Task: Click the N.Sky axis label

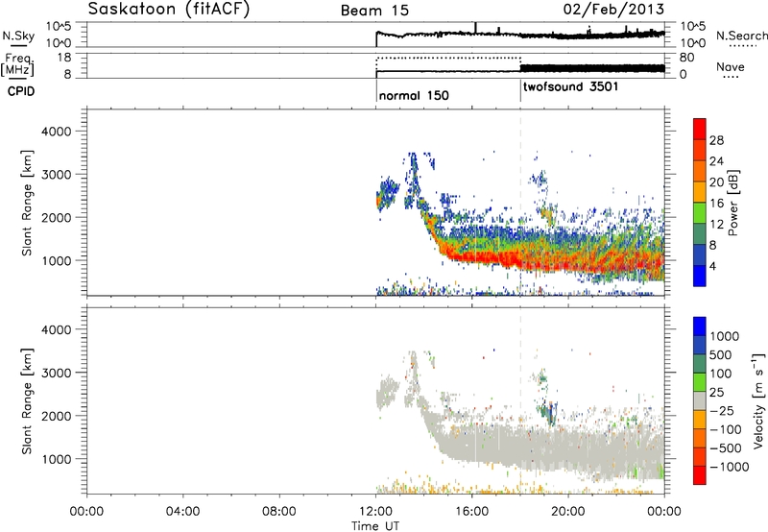Action: pyautogui.click(x=18, y=36)
